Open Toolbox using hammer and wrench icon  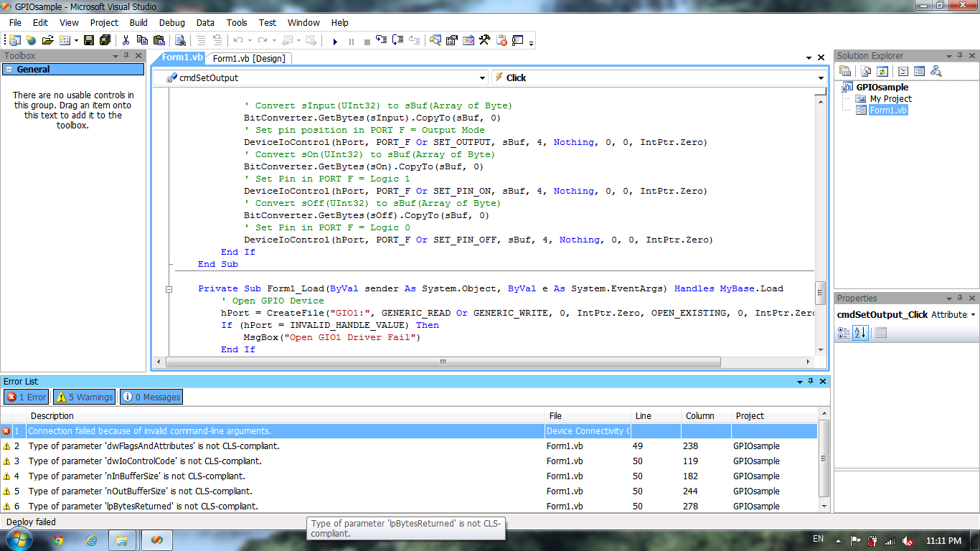(485, 41)
